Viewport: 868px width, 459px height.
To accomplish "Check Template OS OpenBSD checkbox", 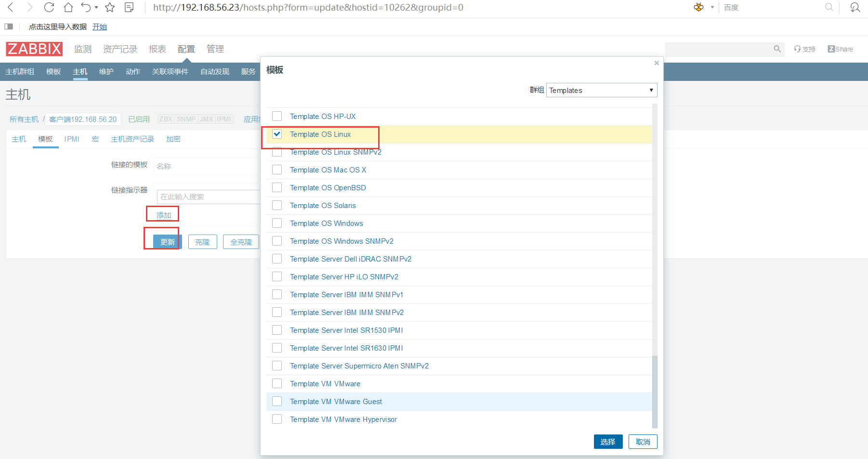I will (277, 187).
